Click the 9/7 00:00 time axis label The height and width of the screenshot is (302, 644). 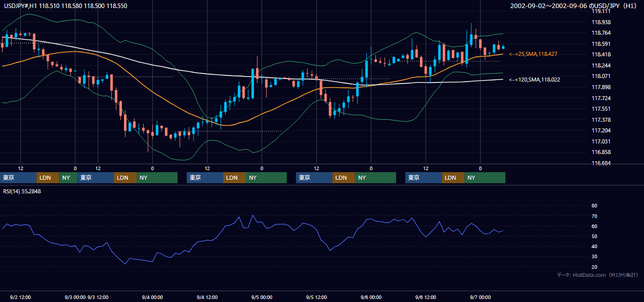(480, 297)
